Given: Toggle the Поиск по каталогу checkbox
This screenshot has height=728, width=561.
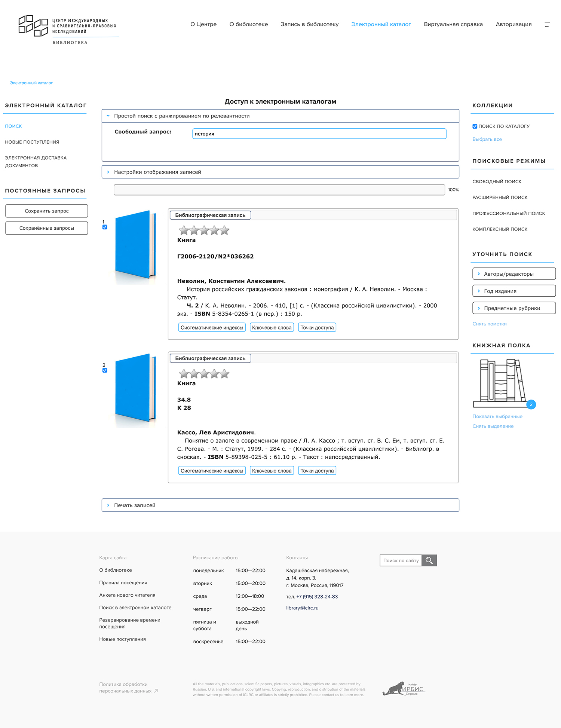Looking at the screenshot, I should click(x=475, y=126).
